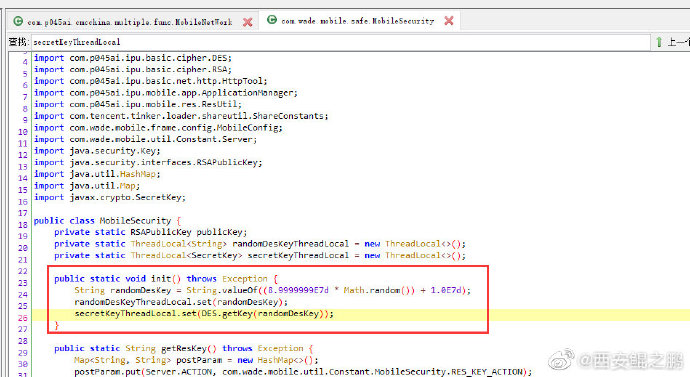Click the publicKey field declaration
The height and width of the screenshot is (377, 690).
(150, 232)
